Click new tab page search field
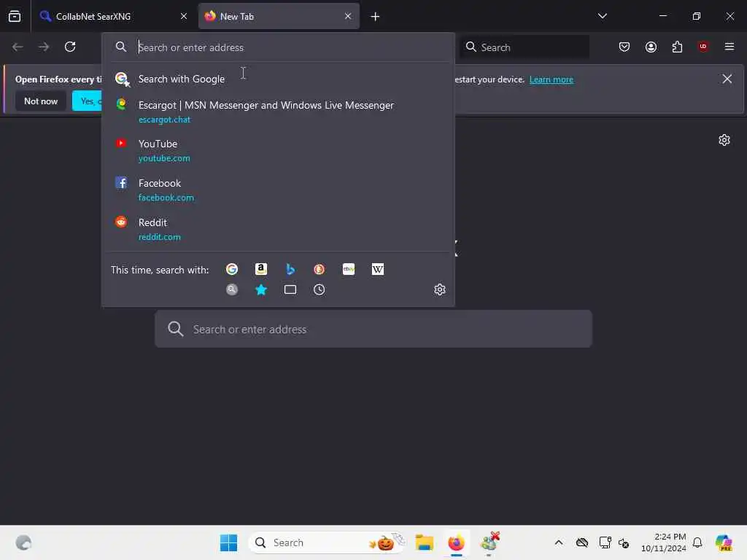Screen dimensions: 747x560 373,329
